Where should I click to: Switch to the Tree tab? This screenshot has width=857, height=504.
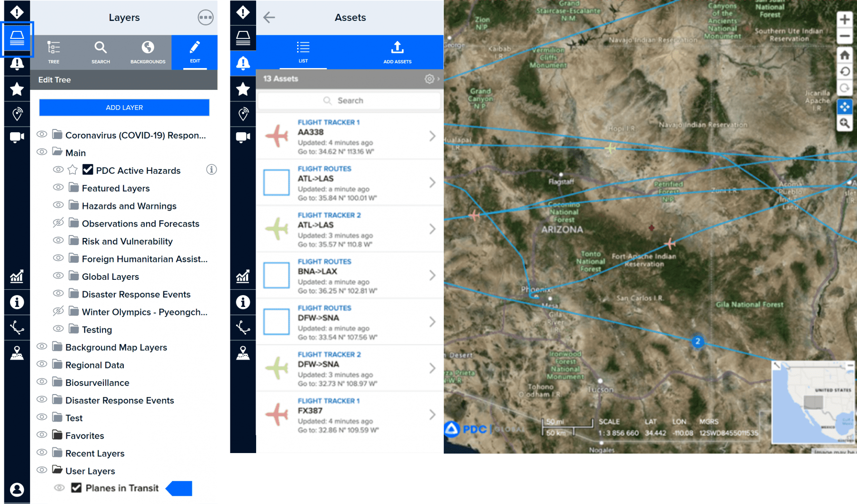point(53,52)
